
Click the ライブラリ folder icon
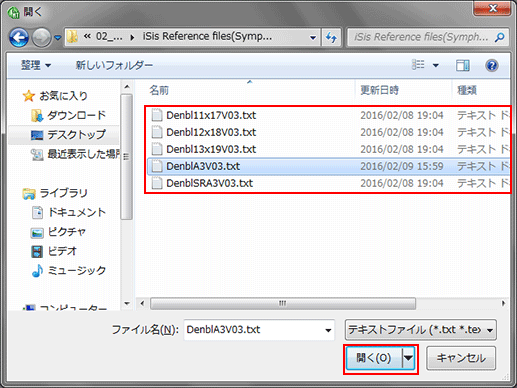pyautogui.click(x=29, y=194)
